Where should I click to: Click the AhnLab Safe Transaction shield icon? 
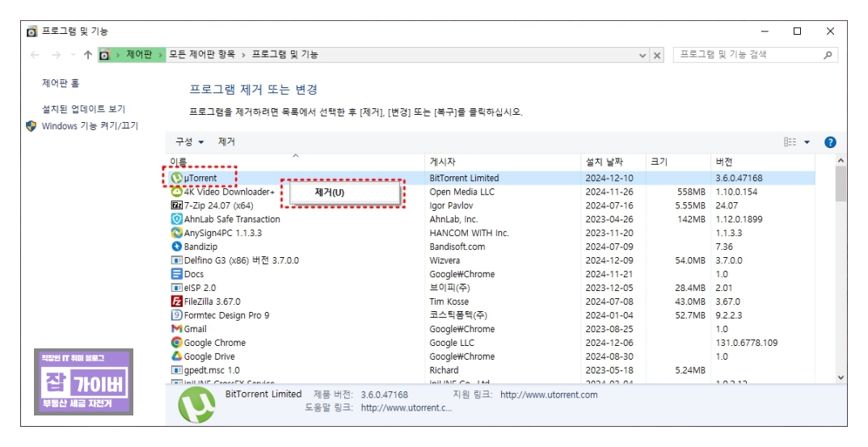pos(176,219)
